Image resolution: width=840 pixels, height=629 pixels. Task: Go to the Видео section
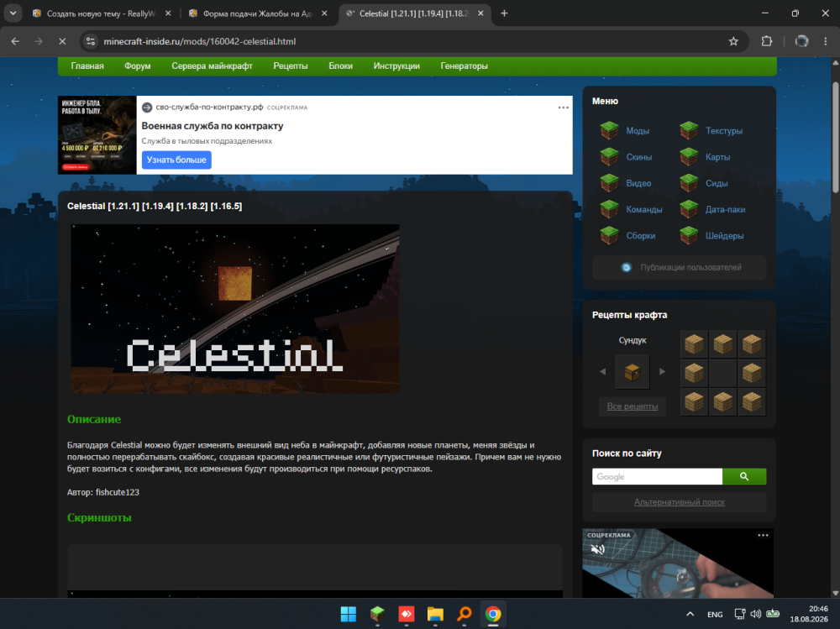(625, 183)
